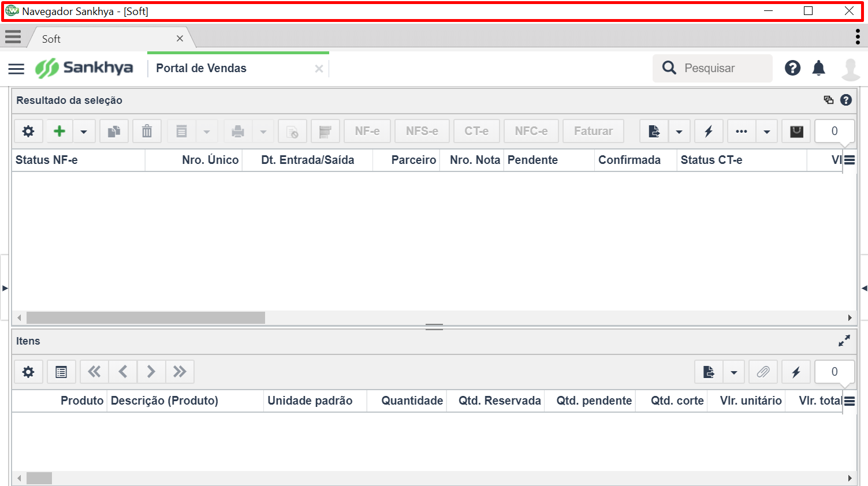The height and width of the screenshot is (486, 868).
Task: Click the duplicate record icon
Action: [x=114, y=131]
